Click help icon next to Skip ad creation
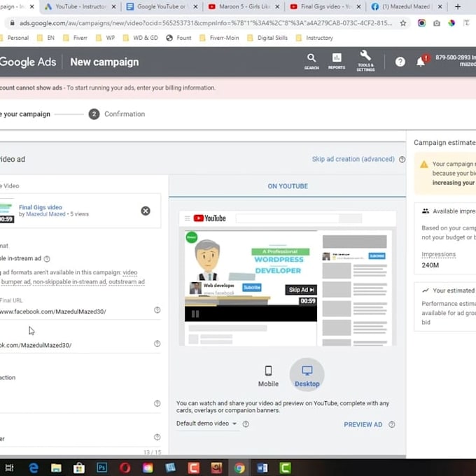The width and height of the screenshot is (476, 476). pyautogui.click(x=402, y=160)
